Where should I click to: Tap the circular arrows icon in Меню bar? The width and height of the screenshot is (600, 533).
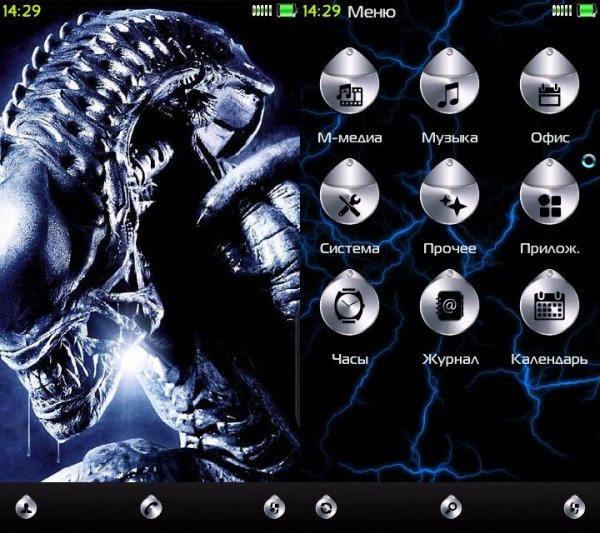(326, 507)
